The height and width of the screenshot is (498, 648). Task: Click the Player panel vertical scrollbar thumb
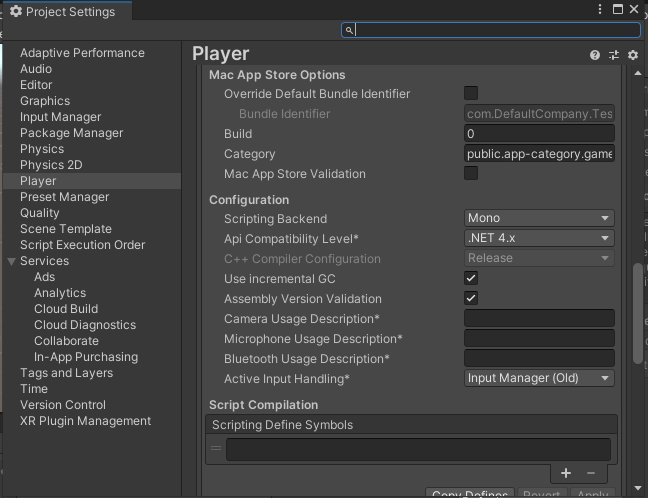(638, 313)
